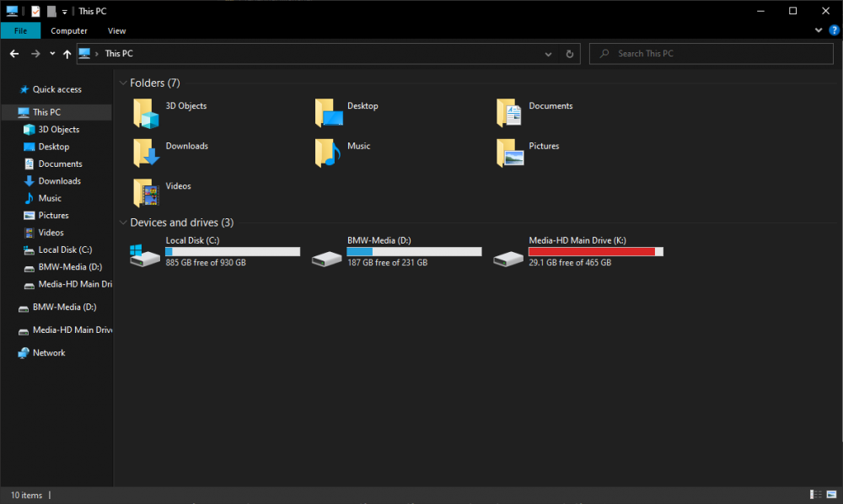Image resolution: width=843 pixels, height=504 pixels.
Task: Open the address bar history dropdown
Action: 548,54
